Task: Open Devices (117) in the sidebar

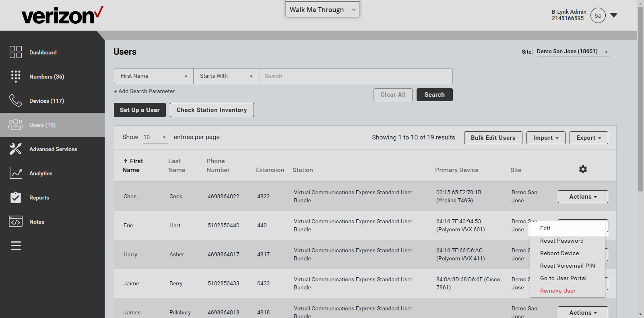Action: coord(47,101)
